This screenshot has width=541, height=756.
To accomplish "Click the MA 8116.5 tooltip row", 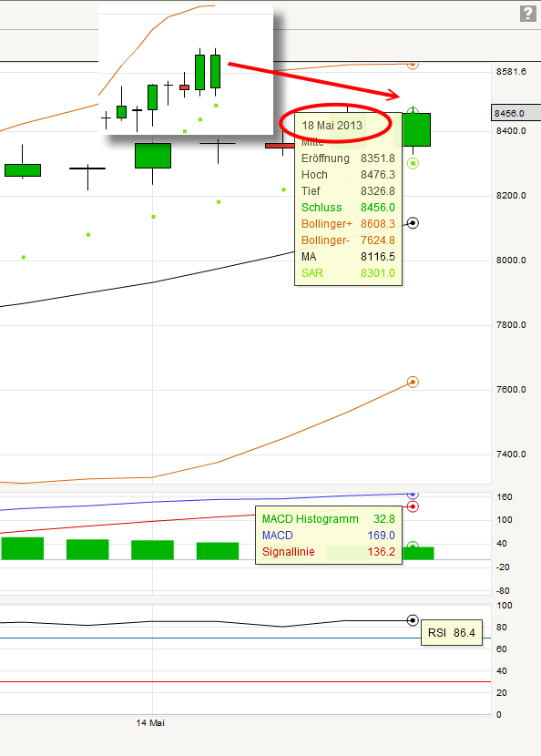I will coord(348,257).
